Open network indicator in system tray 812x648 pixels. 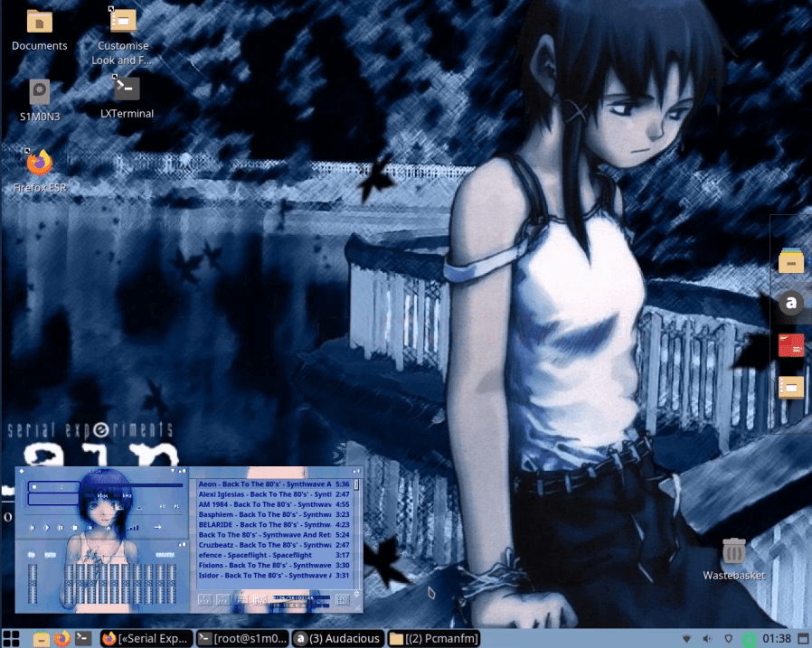(x=685, y=639)
